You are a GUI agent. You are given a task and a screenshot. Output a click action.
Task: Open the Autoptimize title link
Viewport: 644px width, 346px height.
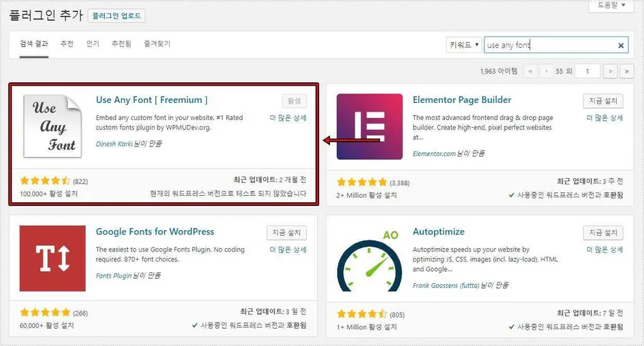coord(438,232)
